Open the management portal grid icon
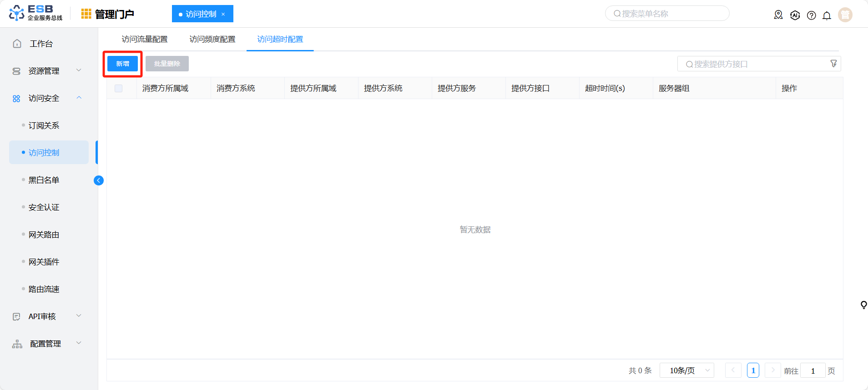868x390 pixels. 86,14
